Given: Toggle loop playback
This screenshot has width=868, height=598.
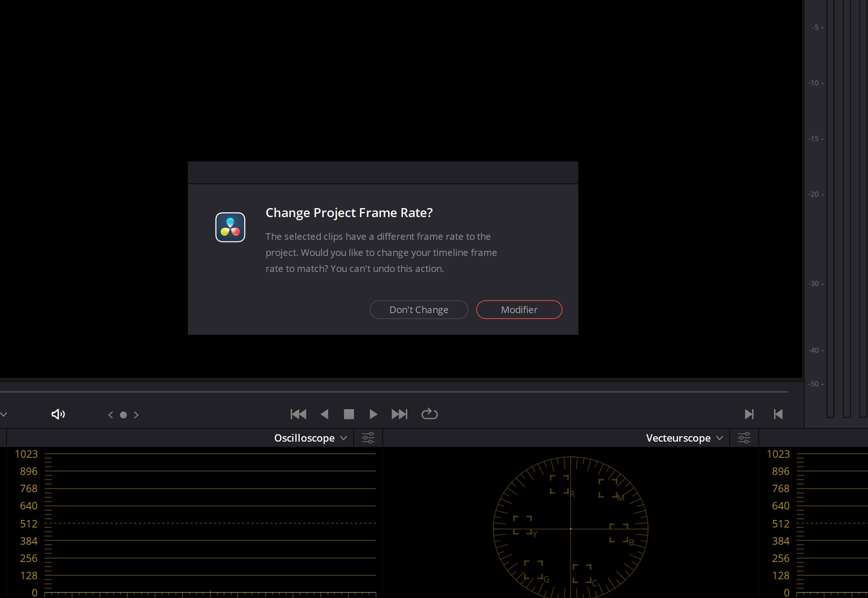Looking at the screenshot, I should [x=429, y=414].
